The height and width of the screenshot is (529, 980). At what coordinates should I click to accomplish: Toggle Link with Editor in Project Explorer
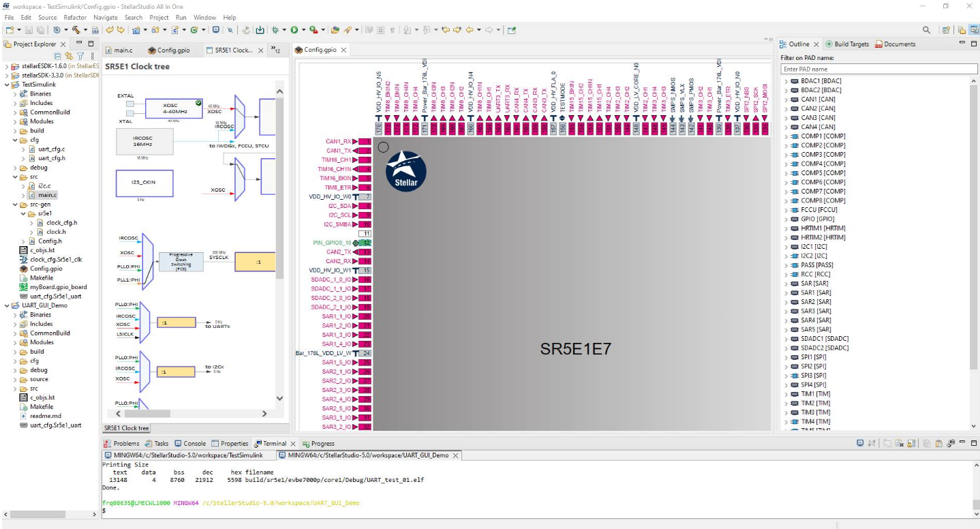(x=69, y=56)
